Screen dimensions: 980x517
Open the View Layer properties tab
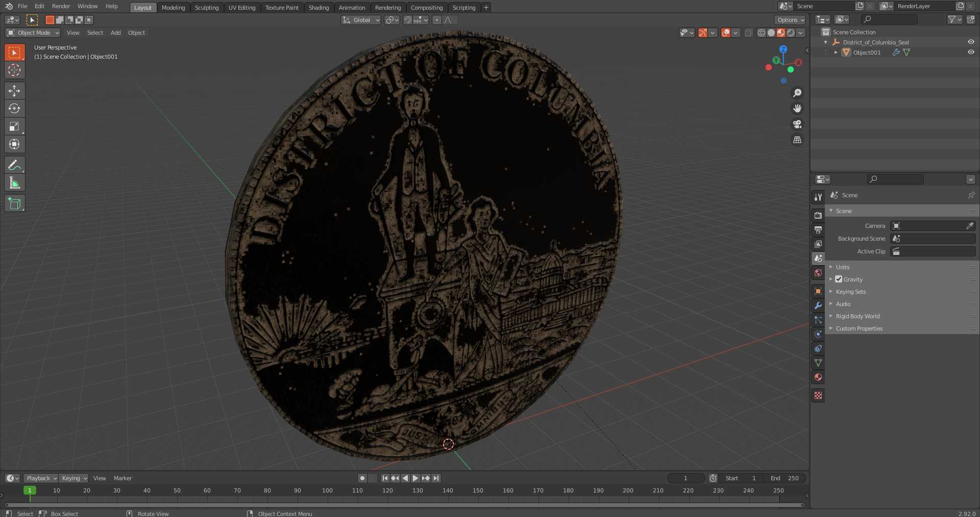click(x=818, y=244)
